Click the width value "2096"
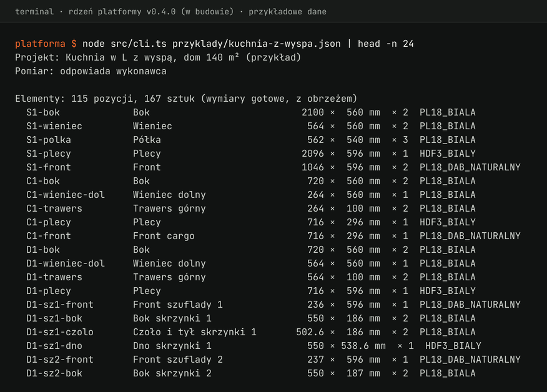This screenshot has width=547, height=392. click(x=313, y=154)
